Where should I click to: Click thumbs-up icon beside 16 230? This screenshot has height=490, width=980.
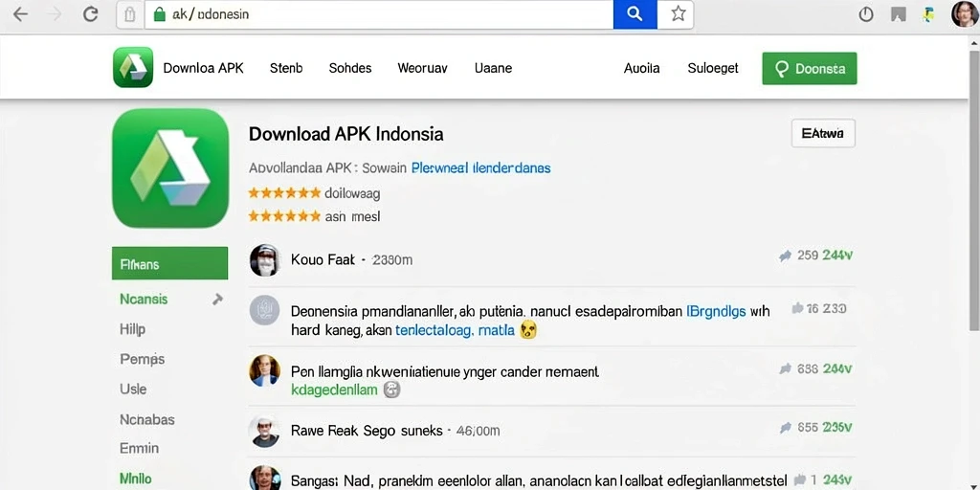point(797,308)
